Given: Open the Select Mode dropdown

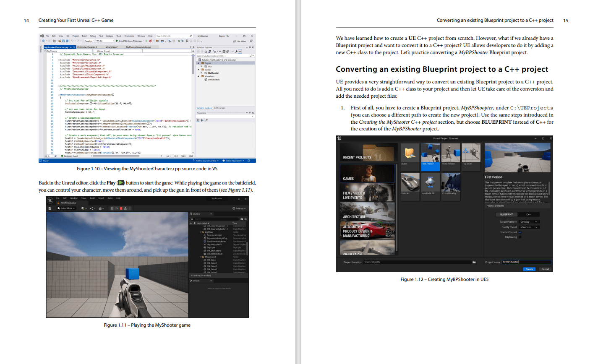Looking at the screenshot, I should pyautogui.click(x=67, y=208).
